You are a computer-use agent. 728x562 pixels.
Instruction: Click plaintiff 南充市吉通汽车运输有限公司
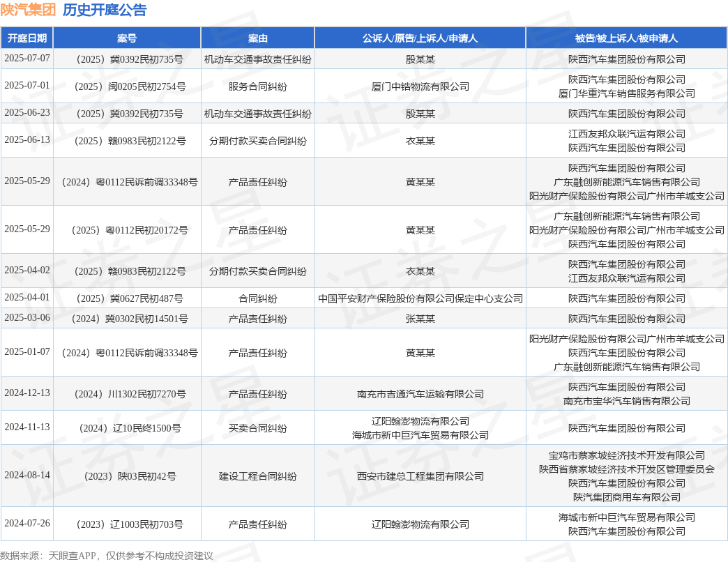[420, 394]
